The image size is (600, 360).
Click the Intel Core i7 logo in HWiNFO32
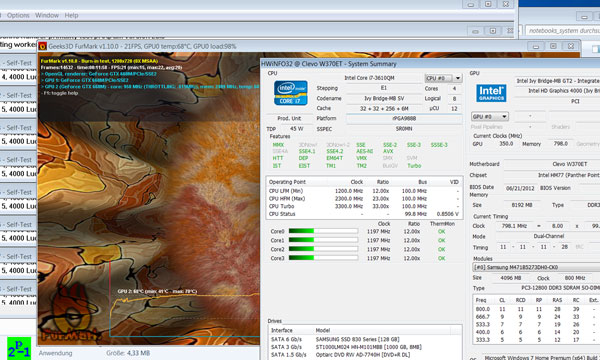pyautogui.click(x=291, y=93)
